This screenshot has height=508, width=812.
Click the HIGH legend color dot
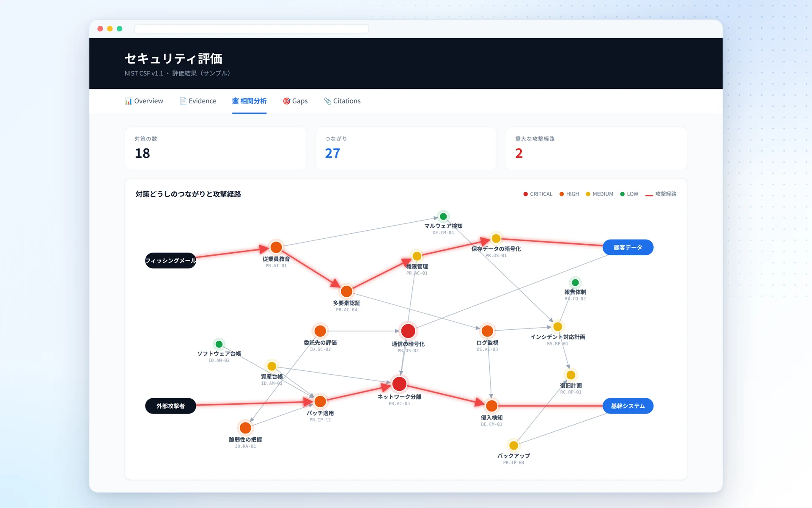coord(562,194)
